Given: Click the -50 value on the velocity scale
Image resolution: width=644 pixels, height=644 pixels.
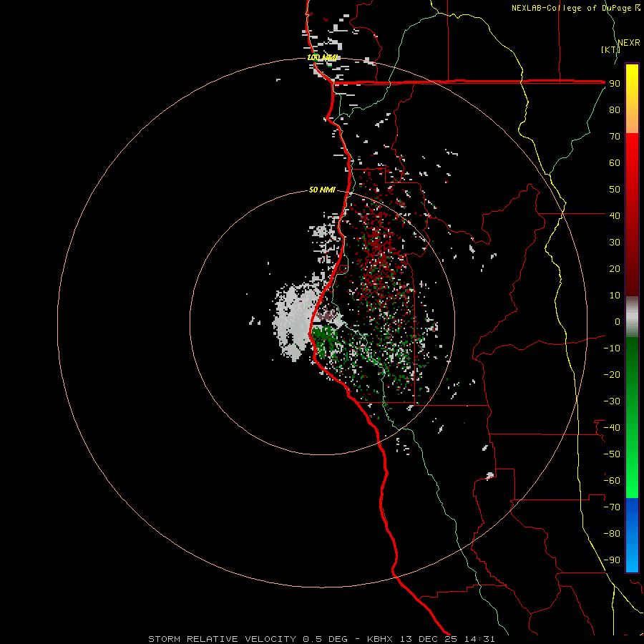Looking at the screenshot, I should (612, 454).
